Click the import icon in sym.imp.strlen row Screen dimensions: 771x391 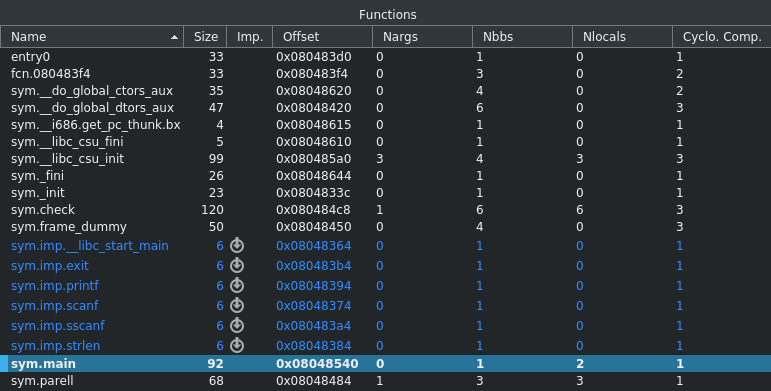click(237, 345)
